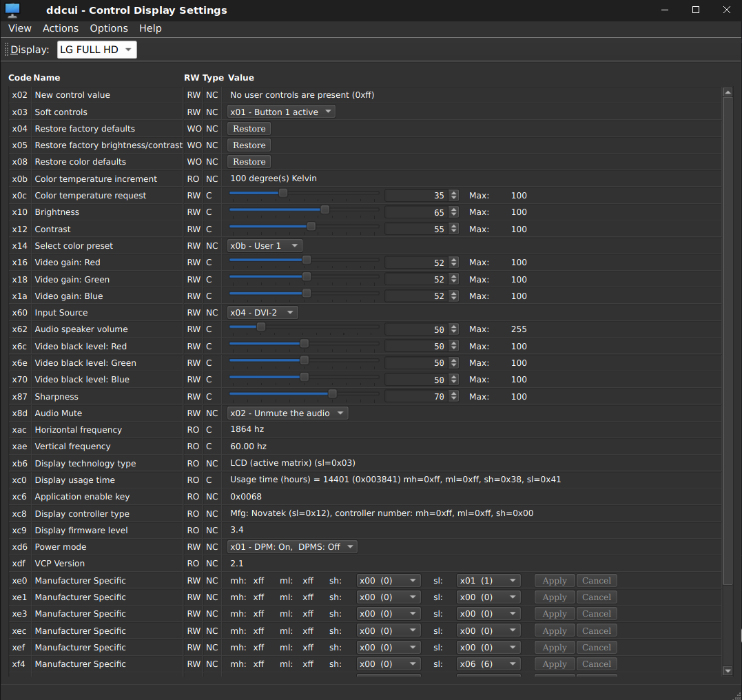Image resolution: width=742 pixels, height=700 pixels.
Task: Increase Video gain: Green with spinbox up arrow
Action: coord(454,276)
